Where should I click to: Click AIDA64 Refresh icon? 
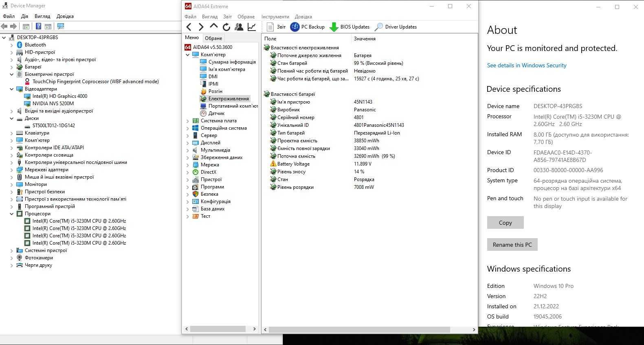click(x=226, y=27)
